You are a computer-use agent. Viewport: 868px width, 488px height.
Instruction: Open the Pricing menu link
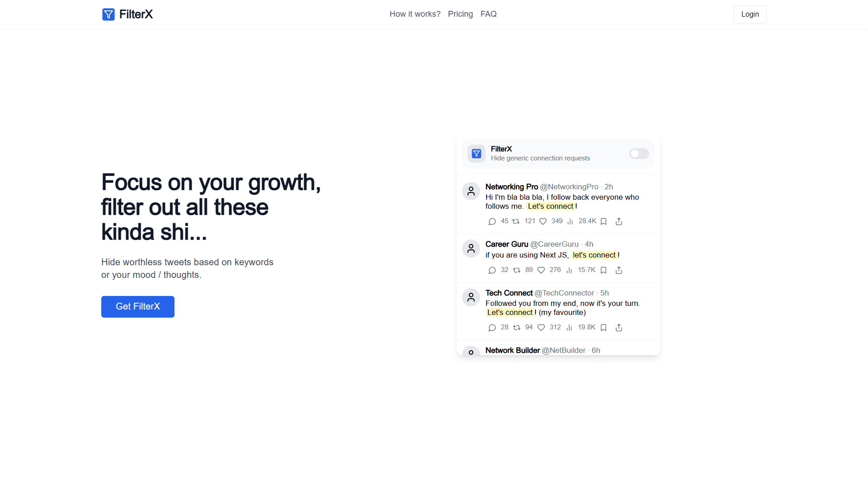[460, 14]
